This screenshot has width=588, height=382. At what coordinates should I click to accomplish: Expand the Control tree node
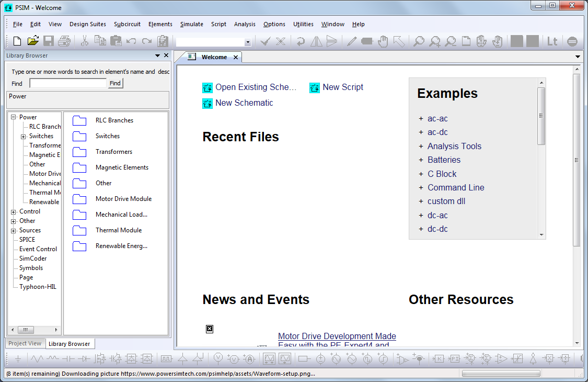pyautogui.click(x=14, y=211)
